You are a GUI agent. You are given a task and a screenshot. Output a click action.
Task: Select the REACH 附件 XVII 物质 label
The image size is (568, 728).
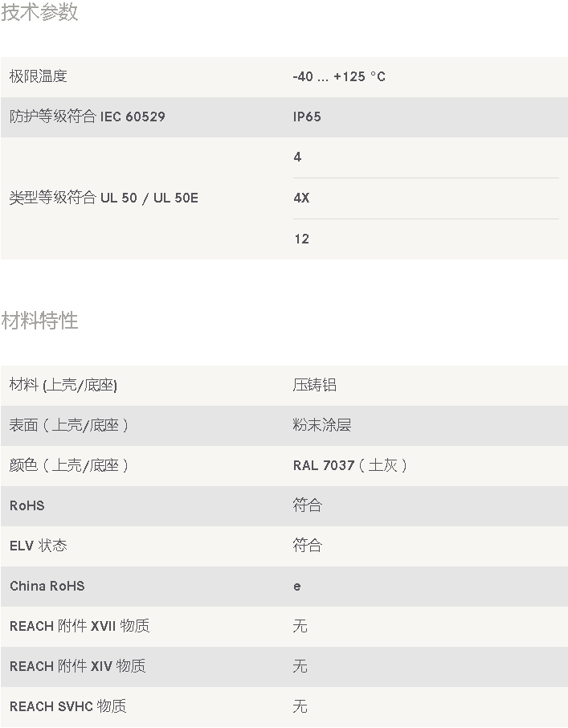tap(79, 626)
